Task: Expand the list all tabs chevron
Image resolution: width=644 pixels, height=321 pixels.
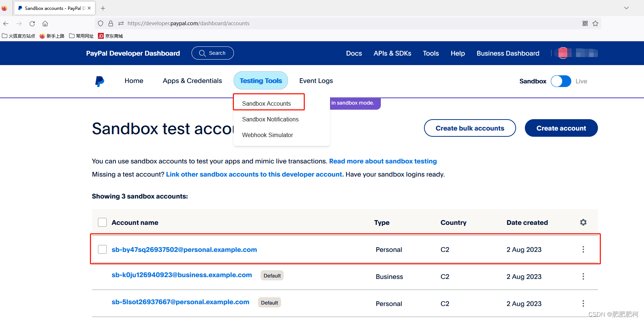Action: [626, 8]
